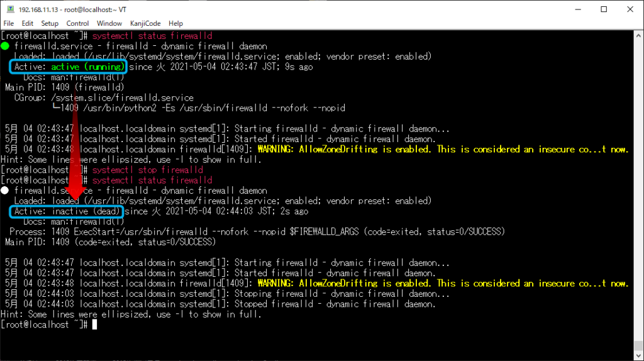Open the Setup menu

point(50,23)
